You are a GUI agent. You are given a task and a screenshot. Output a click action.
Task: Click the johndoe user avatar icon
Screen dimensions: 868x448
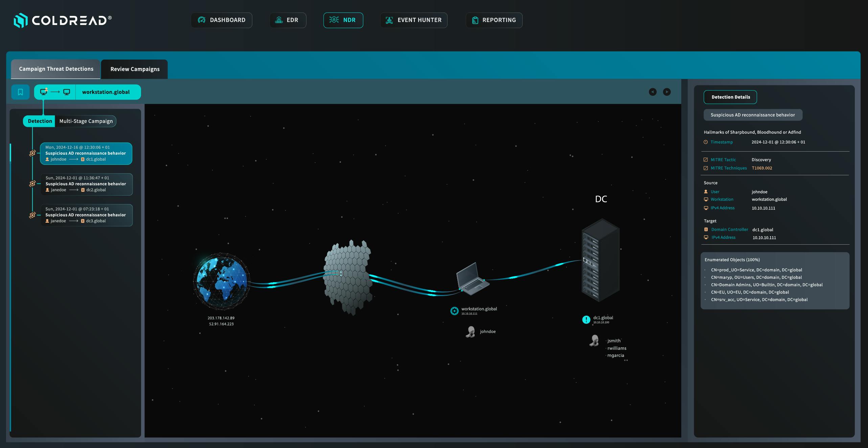click(x=471, y=332)
